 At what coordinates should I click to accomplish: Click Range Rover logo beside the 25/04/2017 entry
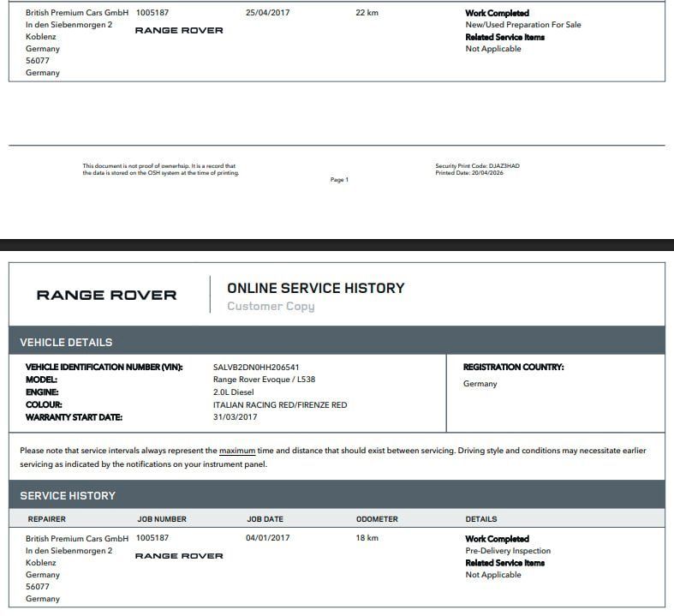pos(179,30)
